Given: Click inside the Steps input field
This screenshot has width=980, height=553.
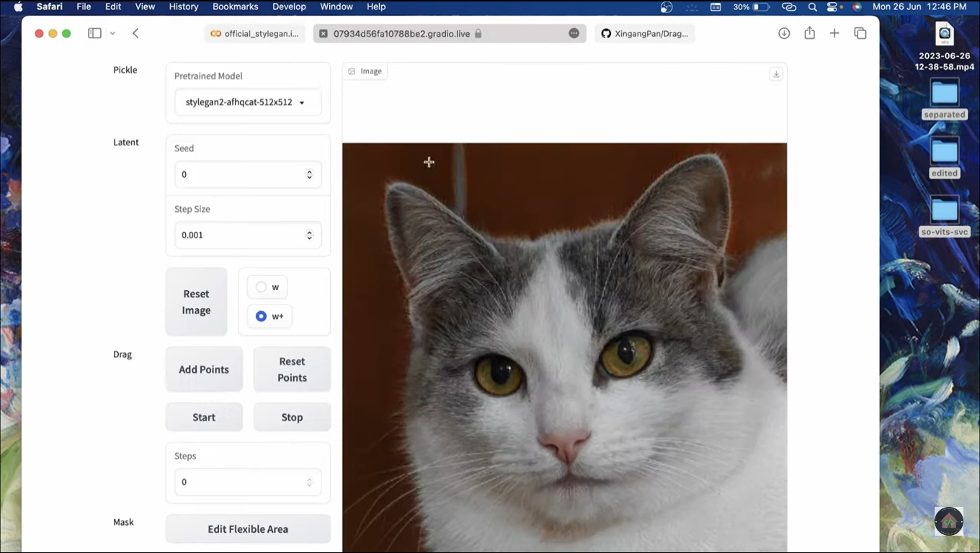Looking at the screenshot, I should pos(238,482).
